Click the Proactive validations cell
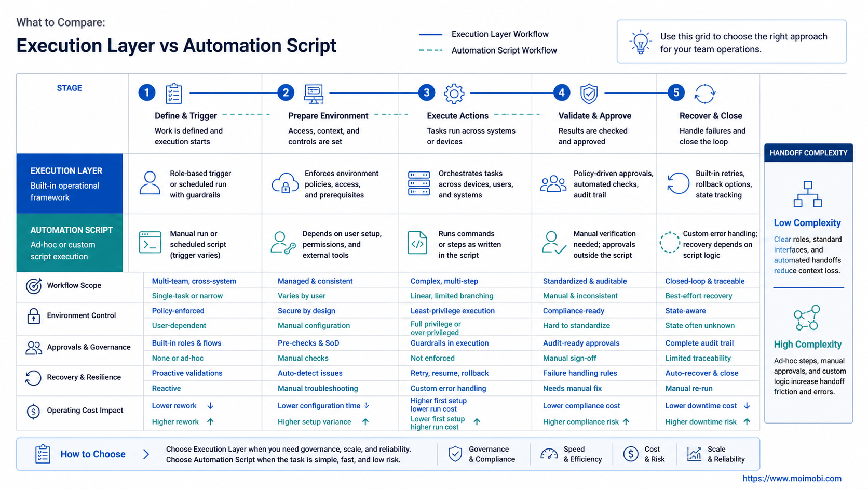868x489 pixels. pos(187,373)
